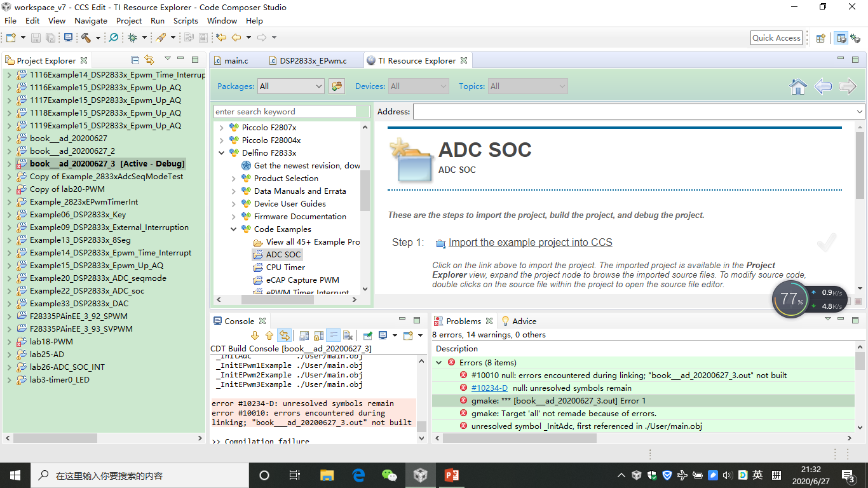The width and height of the screenshot is (868, 488).
Task: Follow the 'Import the example project into CCS' link
Action: tap(531, 242)
